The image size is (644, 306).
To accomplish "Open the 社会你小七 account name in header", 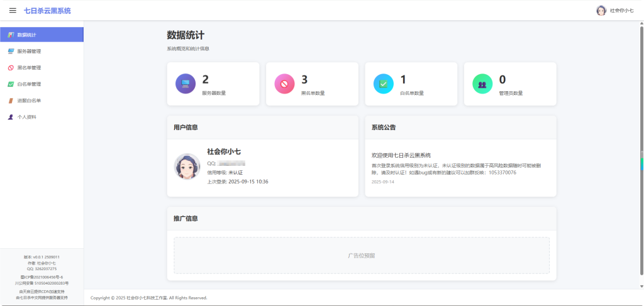I will [621, 11].
